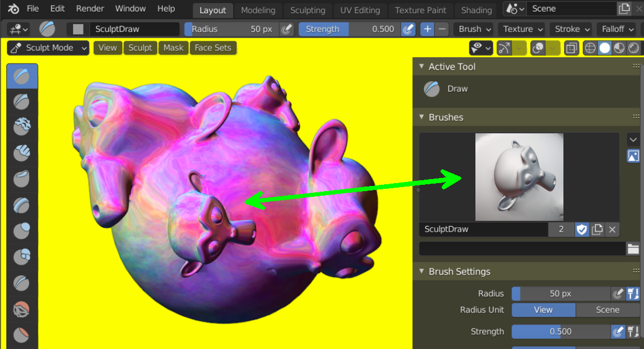Switch to the Sculpting workspace tab
This screenshot has width=644, height=349.
[307, 10]
